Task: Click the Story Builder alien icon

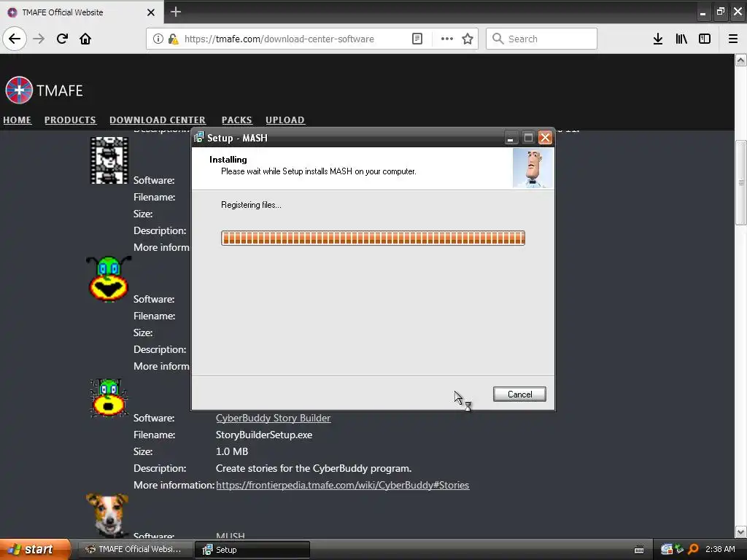Action: tap(109, 397)
